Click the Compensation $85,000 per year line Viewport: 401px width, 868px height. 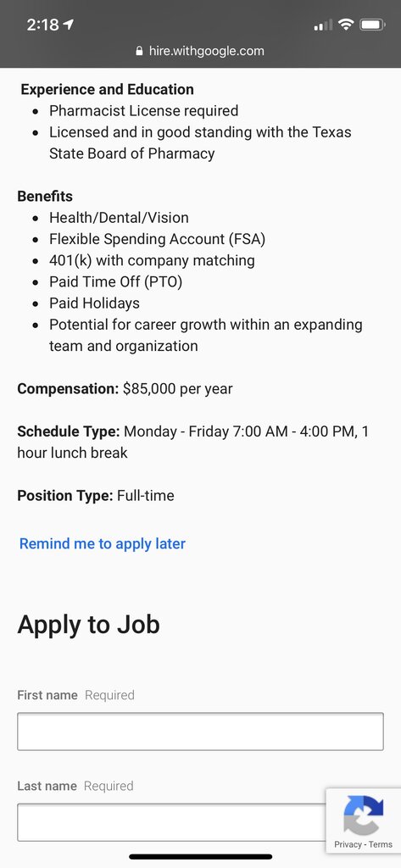pos(125,388)
